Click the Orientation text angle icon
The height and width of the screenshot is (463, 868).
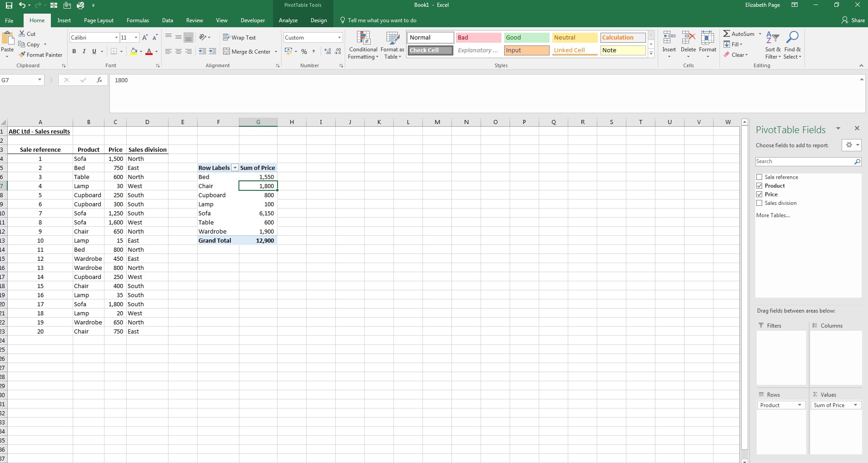point(203,37)
